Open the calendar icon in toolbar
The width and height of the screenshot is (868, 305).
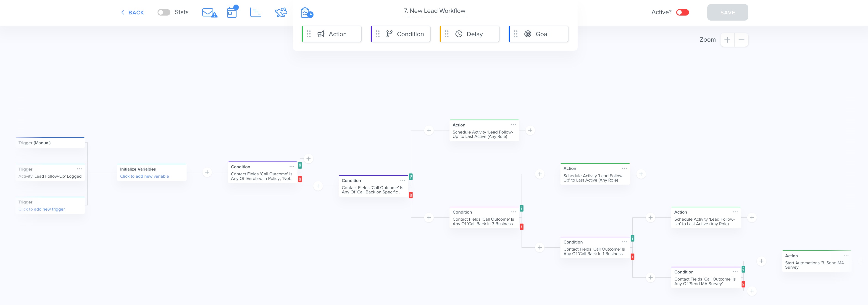click(232, 13)
